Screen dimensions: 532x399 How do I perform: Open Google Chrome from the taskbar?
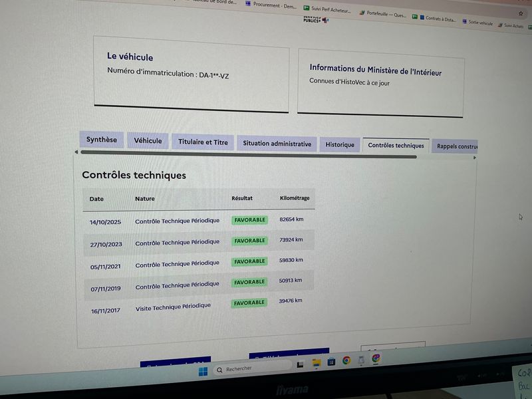point(346,360)
